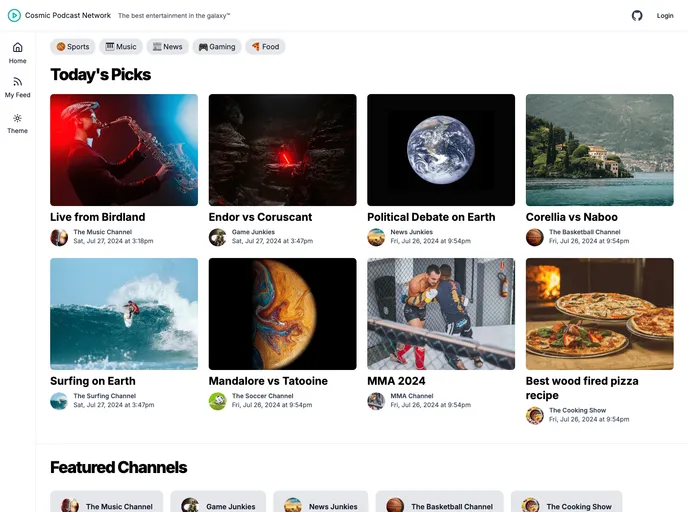The width and height of the screenshot is (688, 512).
Task: Open My Feed from the sidebar
Action: coord(18,87)
